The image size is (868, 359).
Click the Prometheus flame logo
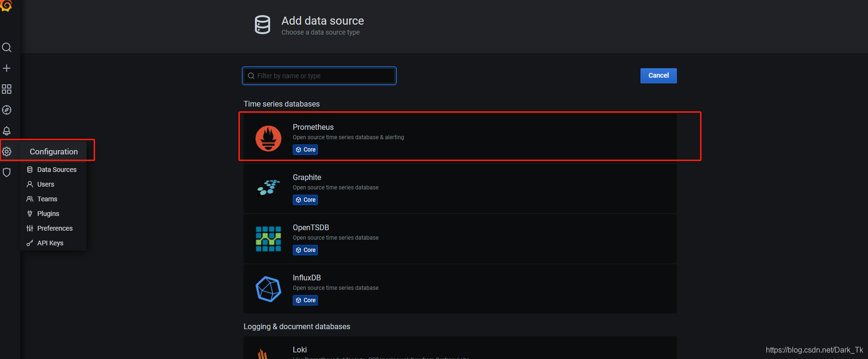click(x=269, y=138)
